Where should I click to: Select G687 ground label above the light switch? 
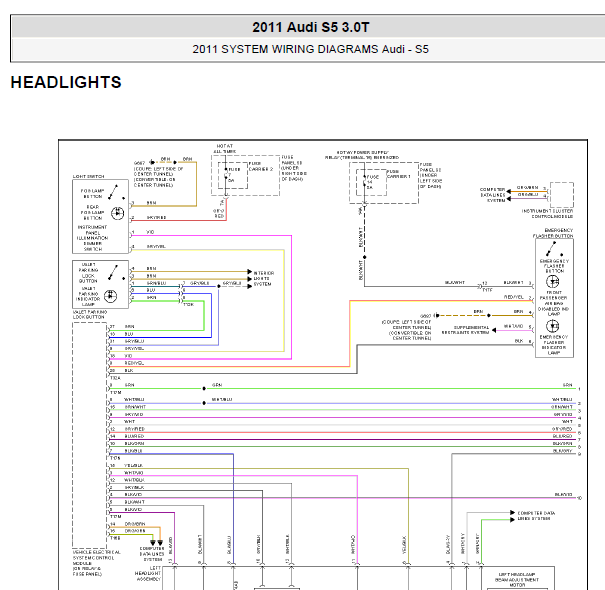coord(139,163)
